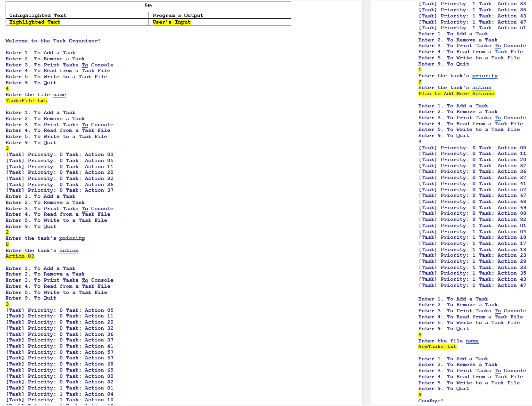Click the highlighted "Action 03" input text
This screenshot has height=406, width=532.
(19, 256)
